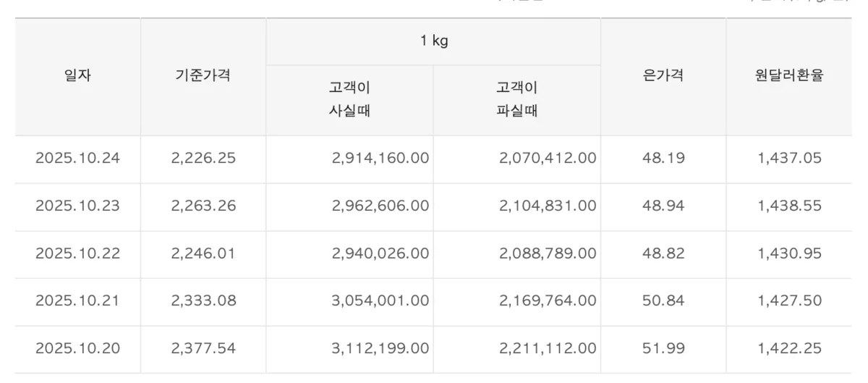Click exchange rate 1,422.25
The image size is (868, 383).
coord(789,348)
